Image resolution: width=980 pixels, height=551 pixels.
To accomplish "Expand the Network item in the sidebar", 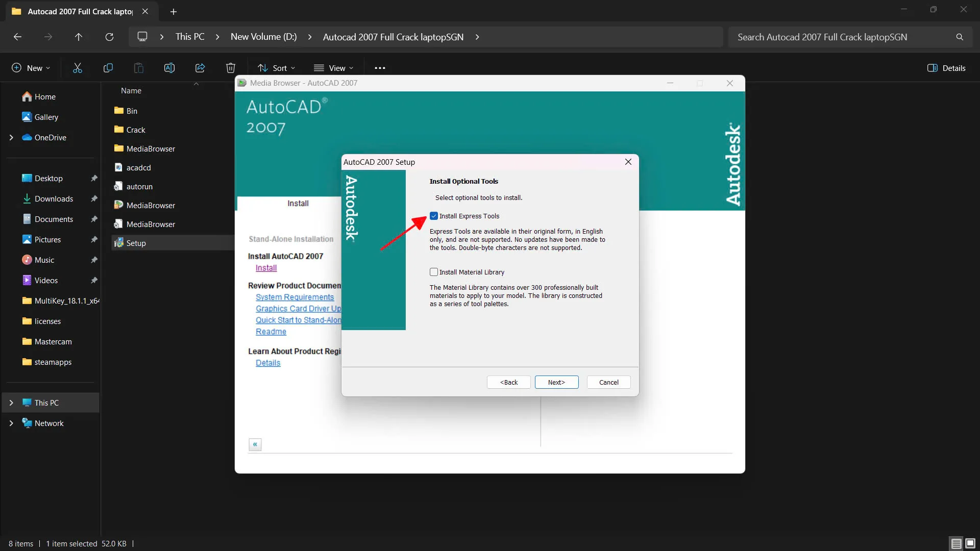I will pyautogui.click(x=11, y=422).
